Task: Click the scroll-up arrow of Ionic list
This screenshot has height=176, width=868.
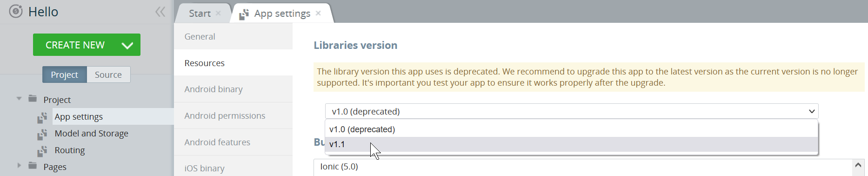Action: (x=859, y=165)
